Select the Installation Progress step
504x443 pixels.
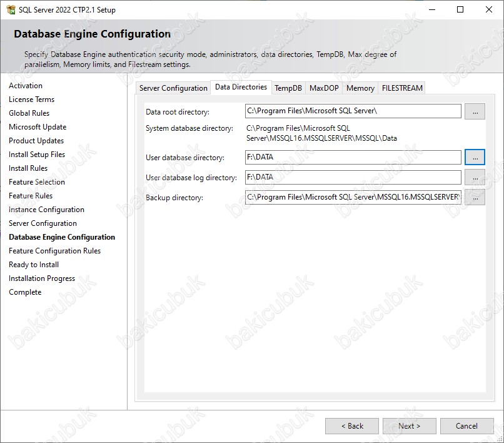(42, 278)
